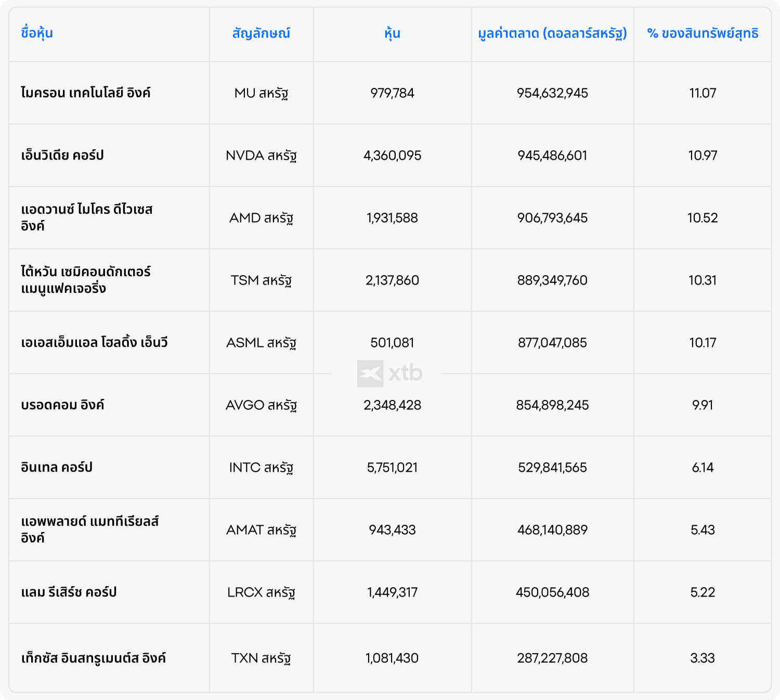Click the 'มูลค่าตลาด (ดอลลาร์สหรัฐ)' column header
The height and width of the screenshot is (700, 780).
point(552,33)
